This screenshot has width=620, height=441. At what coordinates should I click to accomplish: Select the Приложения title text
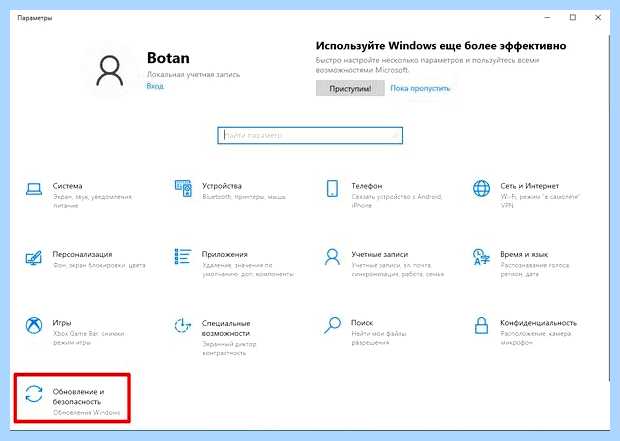tap(225, 254)
